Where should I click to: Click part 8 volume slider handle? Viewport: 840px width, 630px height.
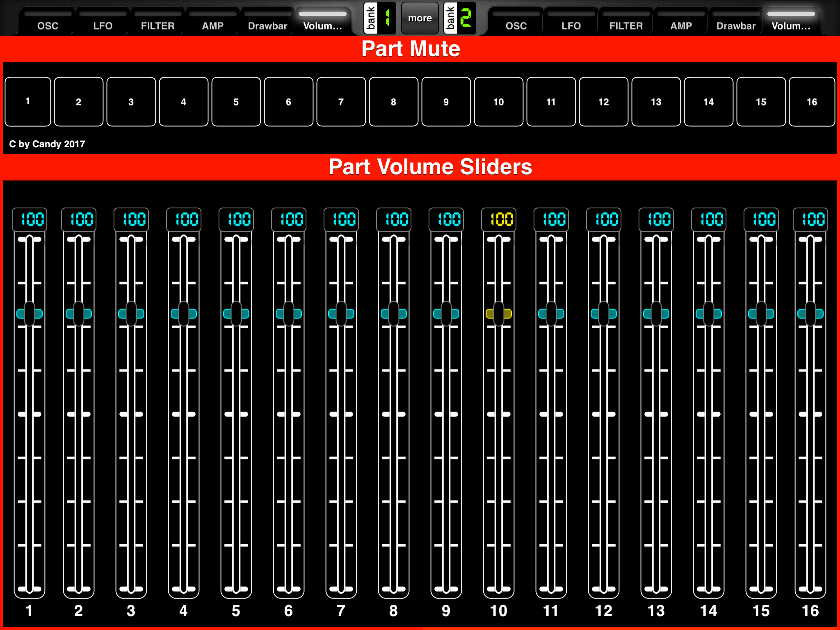click(x=394, y=314)
